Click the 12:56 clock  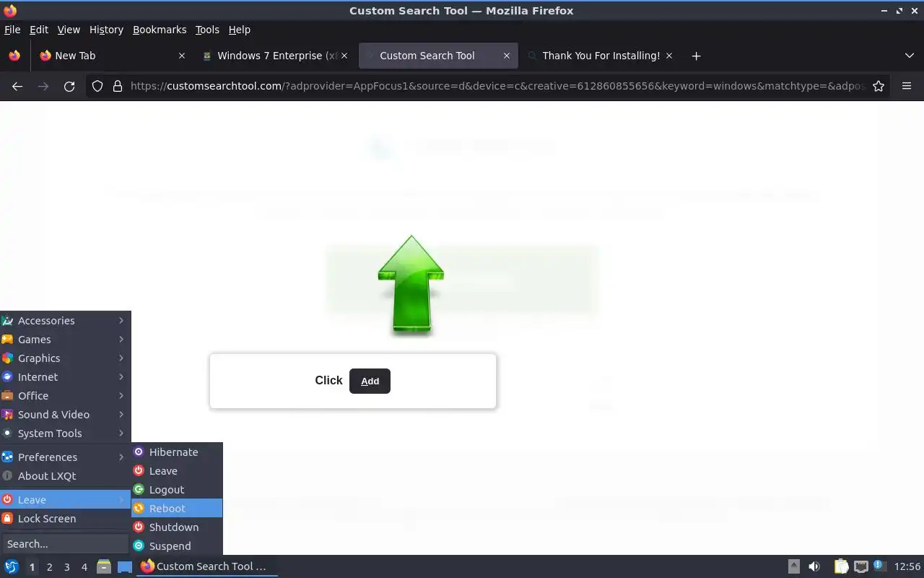click(907, 566)
